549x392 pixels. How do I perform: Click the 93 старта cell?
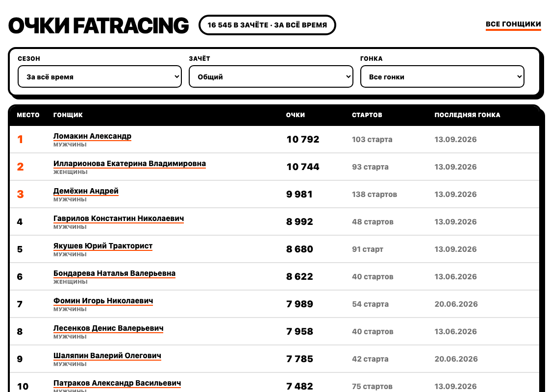[370, 167]
